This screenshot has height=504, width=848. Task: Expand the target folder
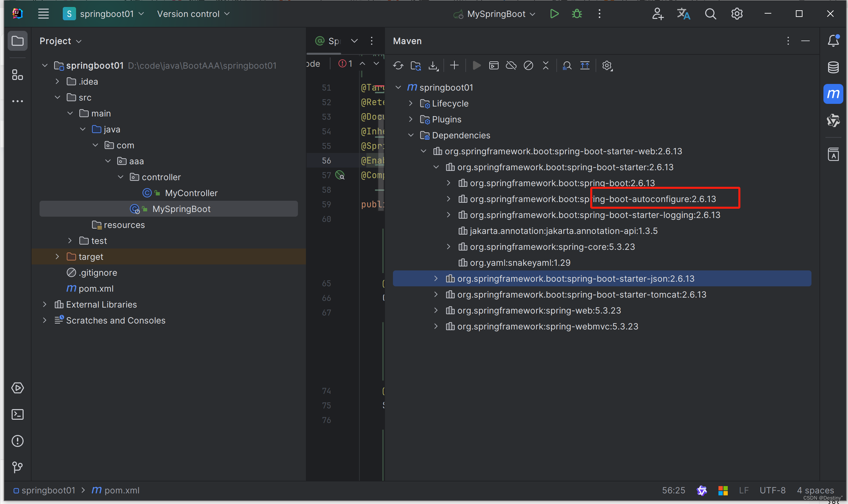[57, 257]
